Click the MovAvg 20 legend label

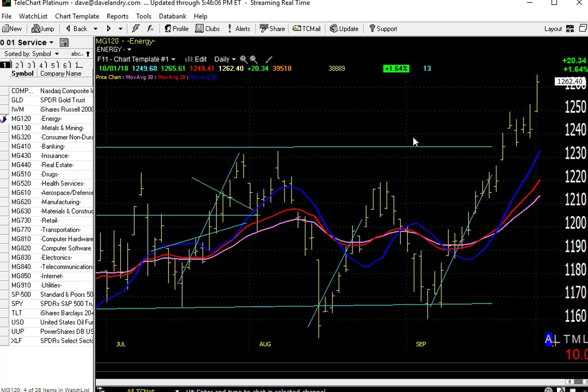point(171,77)
